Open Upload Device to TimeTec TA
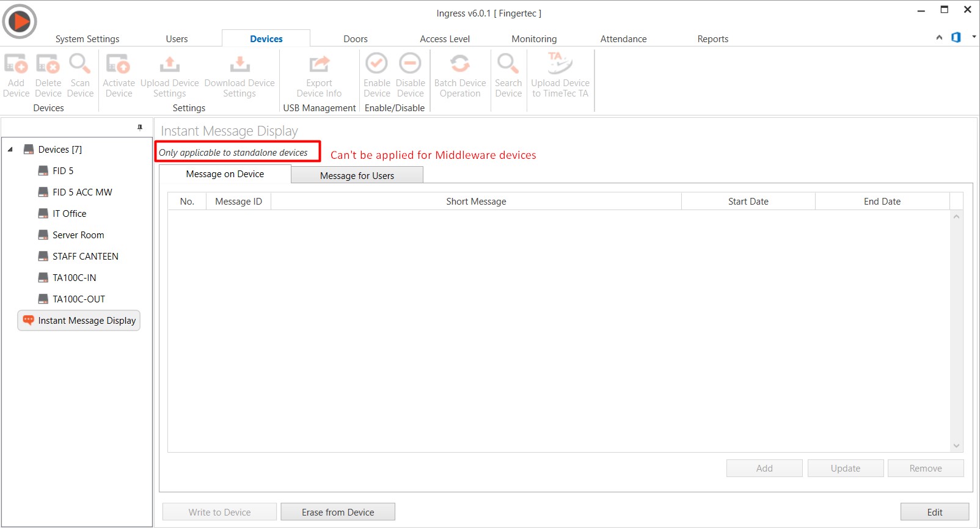 [560, 64]
